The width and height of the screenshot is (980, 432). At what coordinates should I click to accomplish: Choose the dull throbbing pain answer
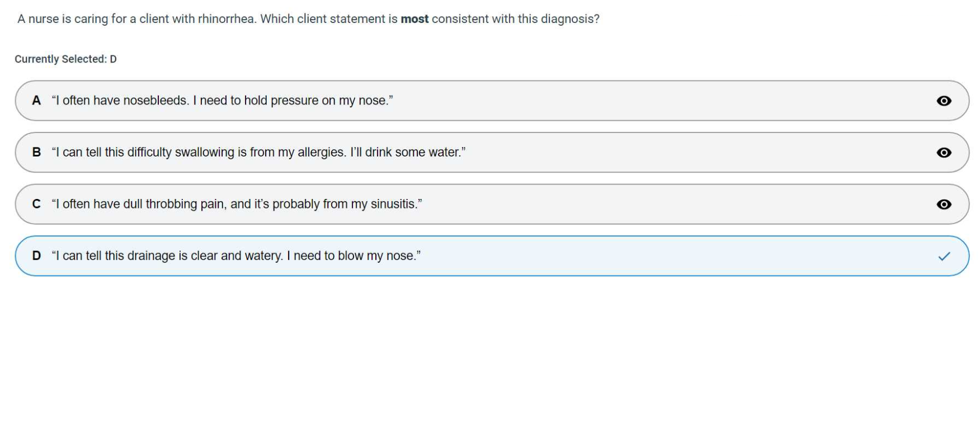(x=237, y=204)
